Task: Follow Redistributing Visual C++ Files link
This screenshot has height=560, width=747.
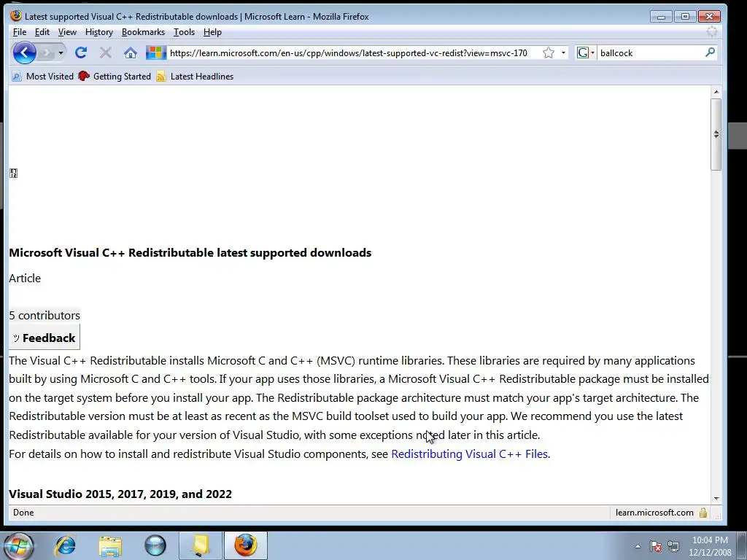Action: [x=469, y=454]
